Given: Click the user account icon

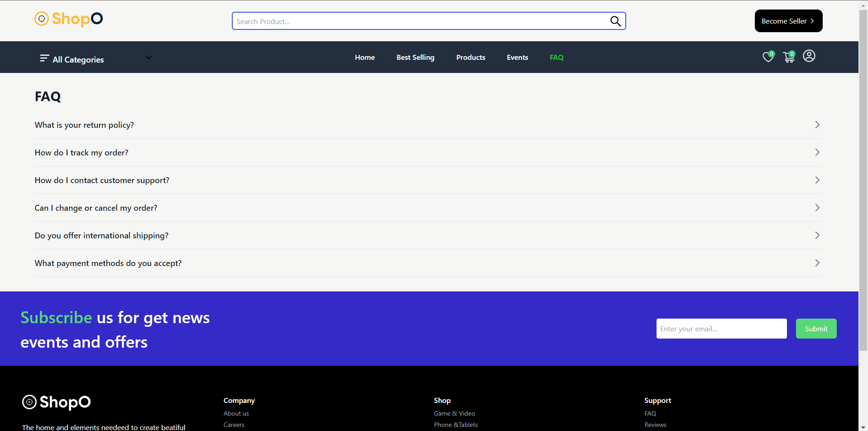Looking at the screenshot, I should 809,56.
